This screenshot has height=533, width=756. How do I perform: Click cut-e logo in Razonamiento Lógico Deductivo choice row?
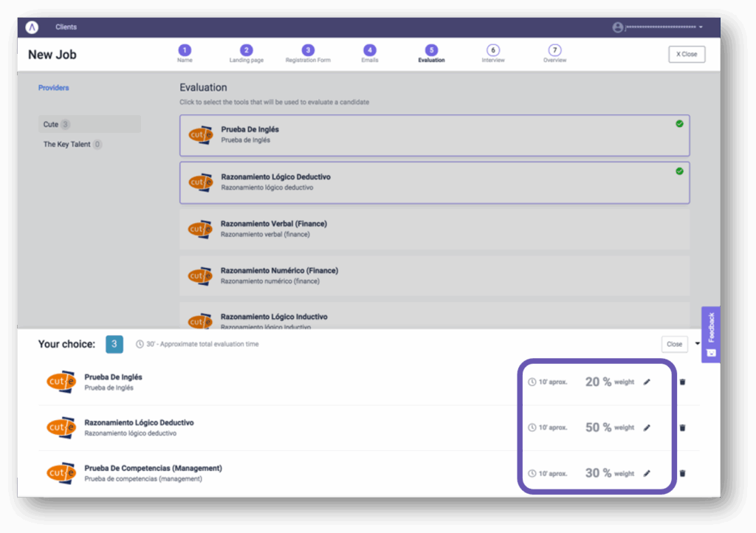(x=61, y=427)
